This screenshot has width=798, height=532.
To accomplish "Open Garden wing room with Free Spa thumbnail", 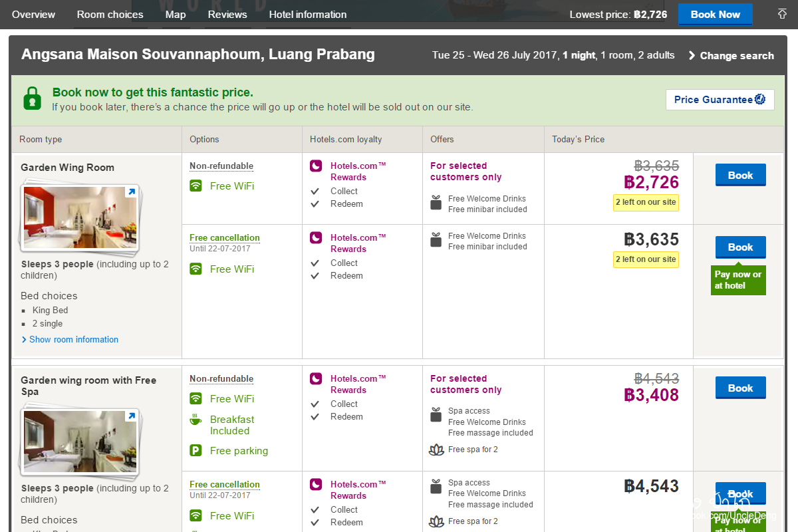I will 80,442.
